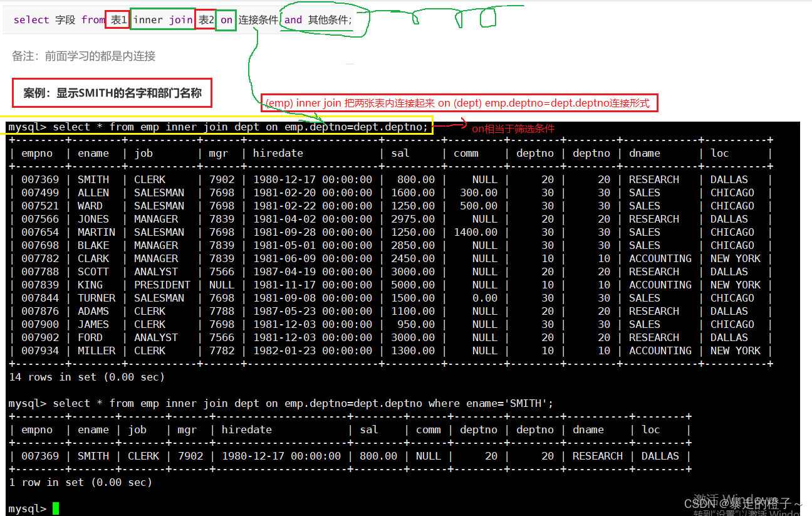Click ename cell 'KING'
Image resolution: width=812 pixels, height=516 pixels.
click(x=90, y=285)
